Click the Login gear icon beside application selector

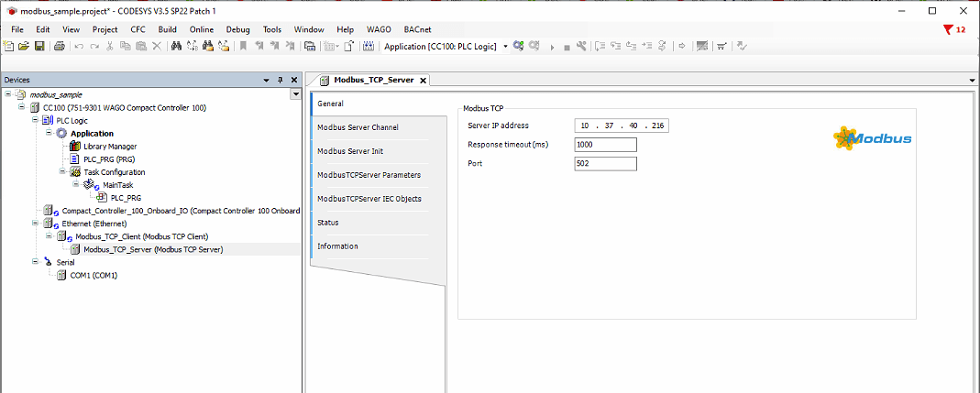tap(518, 46)
